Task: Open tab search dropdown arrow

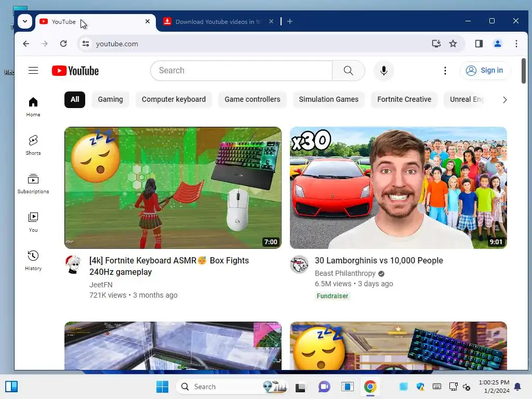Action: (x=25, y=21)
